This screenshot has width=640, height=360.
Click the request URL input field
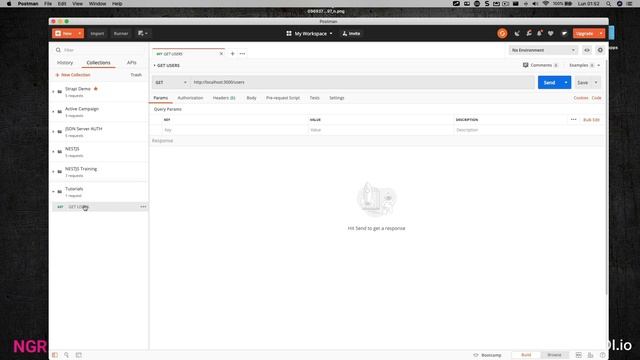pyautogui.click(x=362, y=82)
